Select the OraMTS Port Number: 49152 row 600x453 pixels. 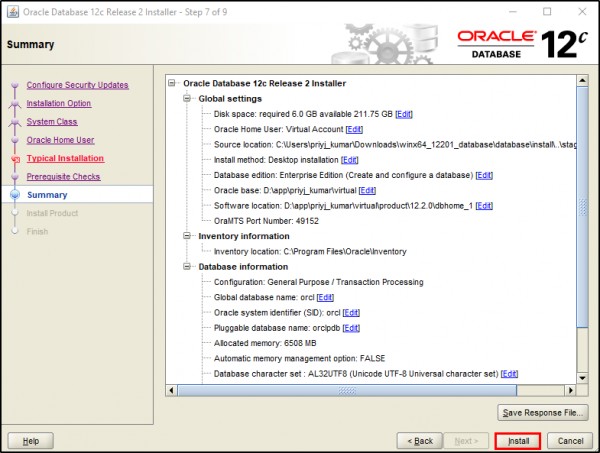tap(266, 221)
